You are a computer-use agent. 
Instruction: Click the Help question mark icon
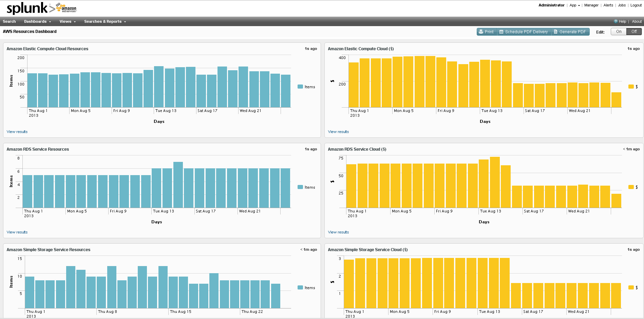615,21
